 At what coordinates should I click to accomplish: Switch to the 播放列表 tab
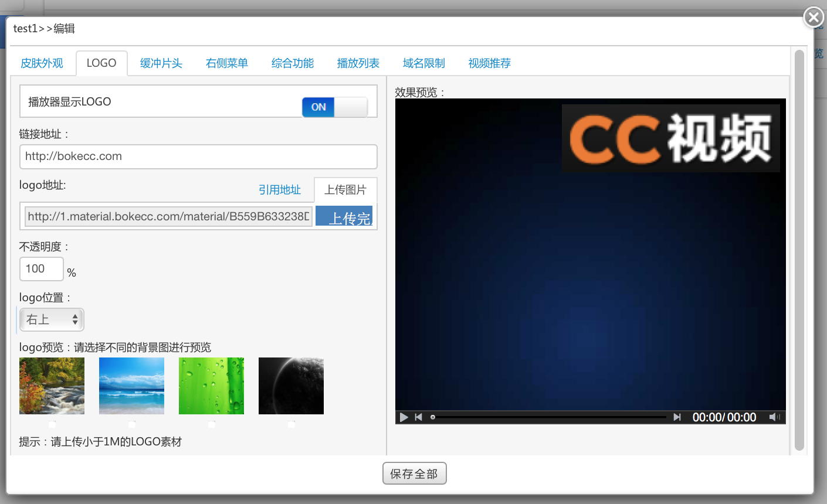tap(358, 63)
